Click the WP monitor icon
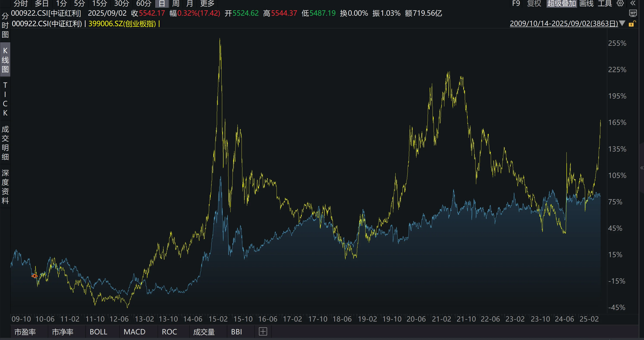This screenshot has width=644, height=340. (x=633, y=13)
